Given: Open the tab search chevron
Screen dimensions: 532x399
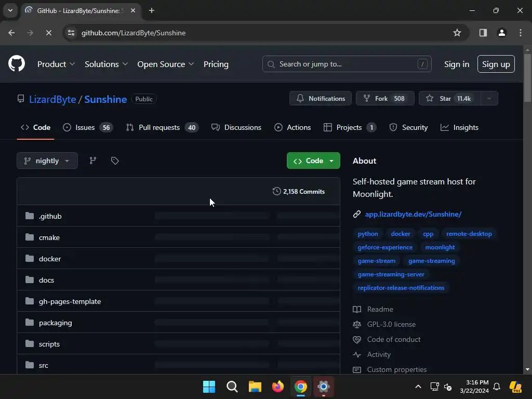Looking at the screenshot, I should point(10,10).
